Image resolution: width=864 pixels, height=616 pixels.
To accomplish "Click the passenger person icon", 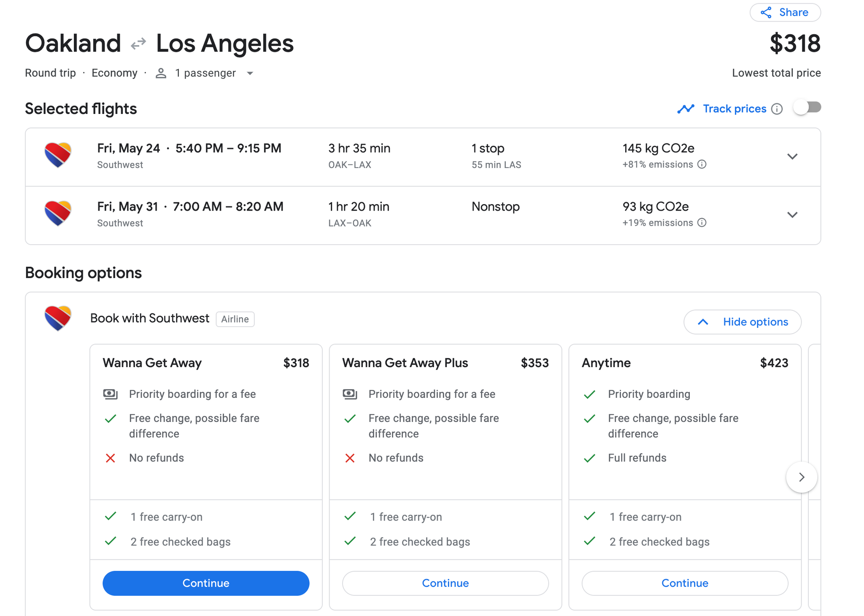I will (x=161, y=73).
